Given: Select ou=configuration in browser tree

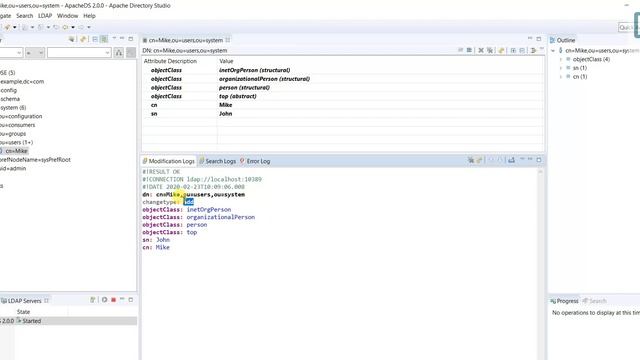Looking at the screenshot, I should pyautogui.click(x=21, y=116).
